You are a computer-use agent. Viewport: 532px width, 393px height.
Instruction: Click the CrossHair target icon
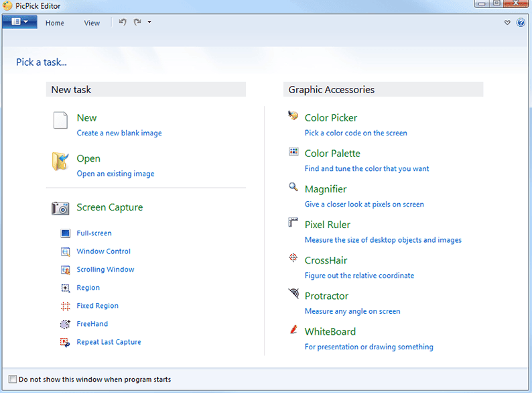pyautogui.click(x=293, y=258)
